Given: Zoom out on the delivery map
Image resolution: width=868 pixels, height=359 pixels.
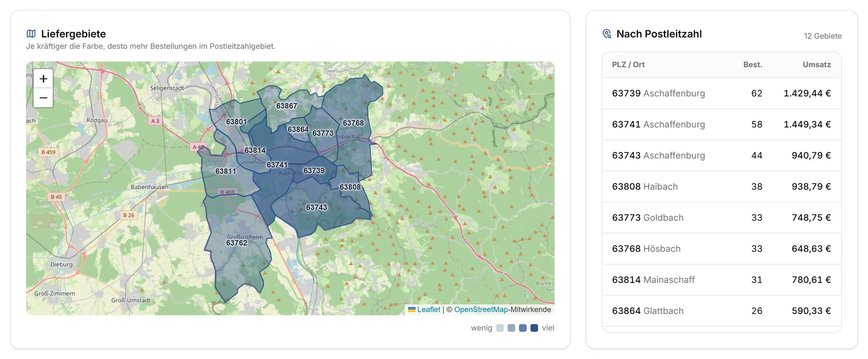Looking at the screenshot, I should [x=43, y=98].
